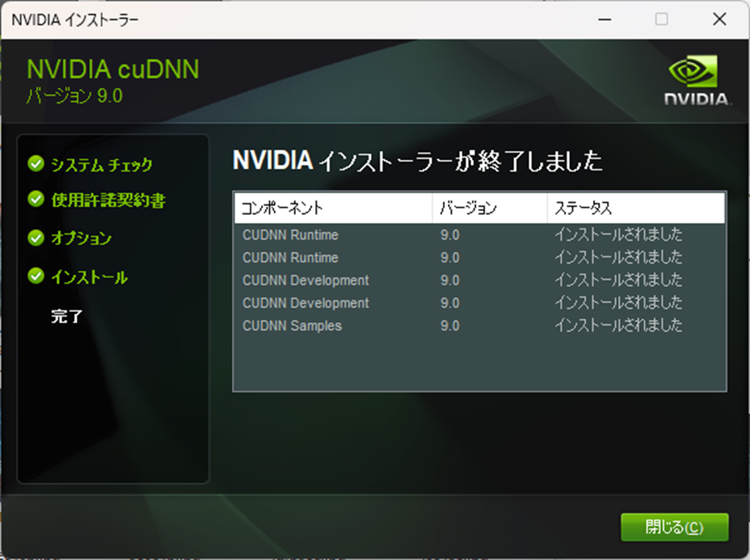Click the 完了 step in sidebar
750x560 pixels.
(x=67, y=317)
